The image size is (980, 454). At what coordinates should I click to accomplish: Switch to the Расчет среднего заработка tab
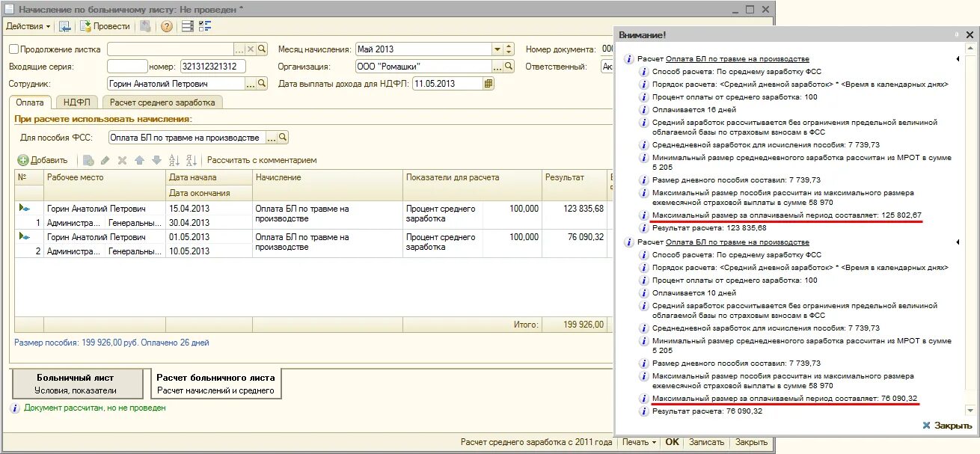[162, 102]
